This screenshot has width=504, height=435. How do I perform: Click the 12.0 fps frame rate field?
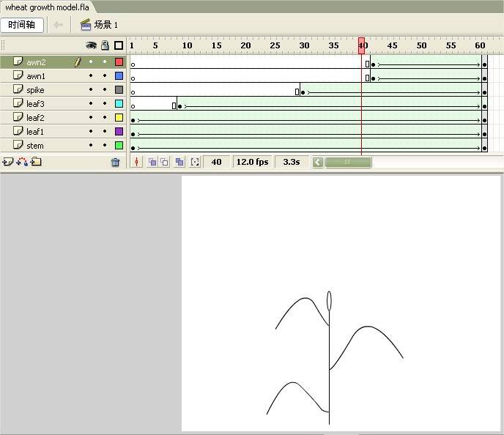point(252,162)
